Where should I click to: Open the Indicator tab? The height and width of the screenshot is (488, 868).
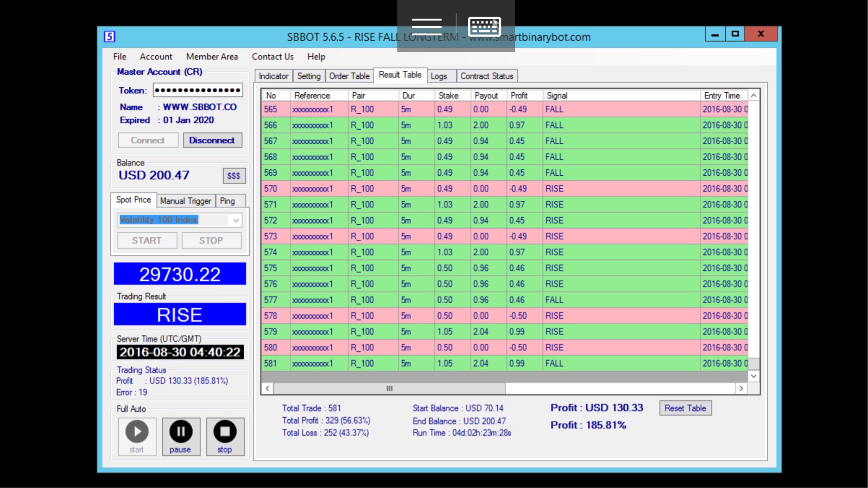[273, 76]
